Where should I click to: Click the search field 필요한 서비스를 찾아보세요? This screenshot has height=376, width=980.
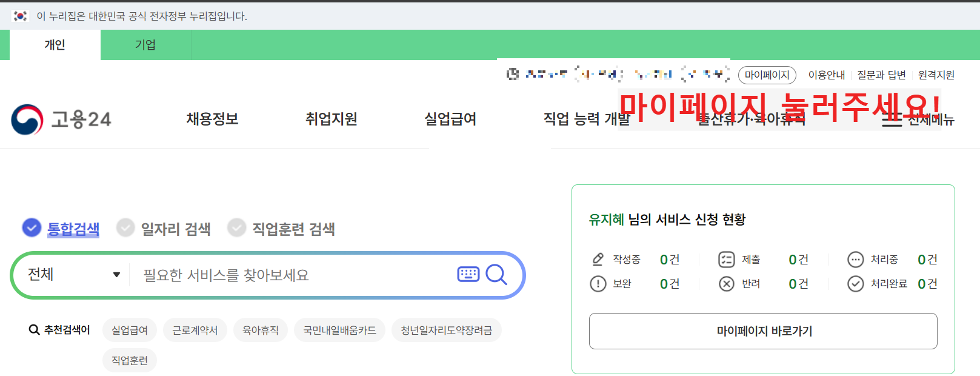click(294, 275)
